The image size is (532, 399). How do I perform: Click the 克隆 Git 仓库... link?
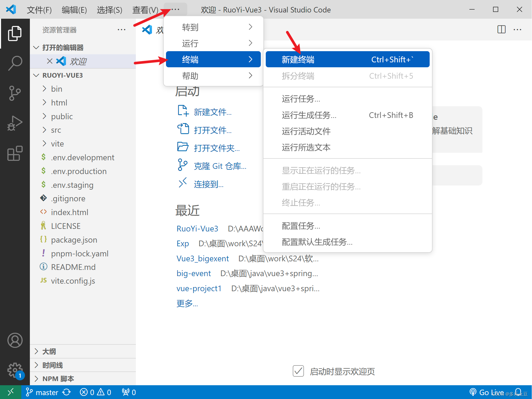220,166
